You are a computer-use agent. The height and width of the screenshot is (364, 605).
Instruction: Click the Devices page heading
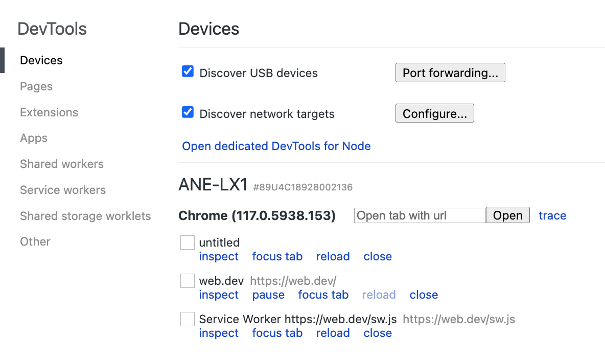click(209, 29)
